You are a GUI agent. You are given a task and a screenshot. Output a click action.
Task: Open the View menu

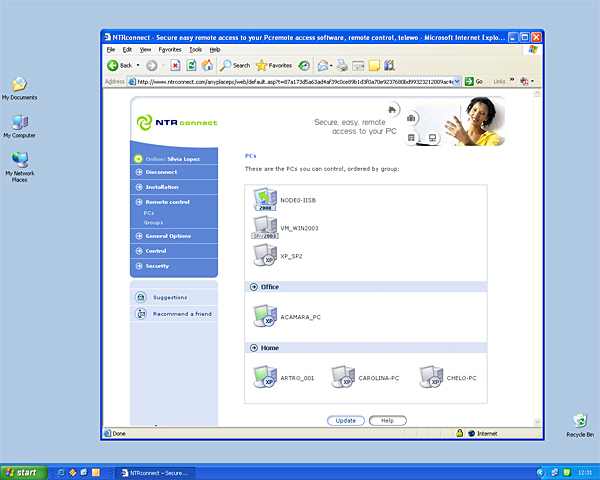point(145,49)
